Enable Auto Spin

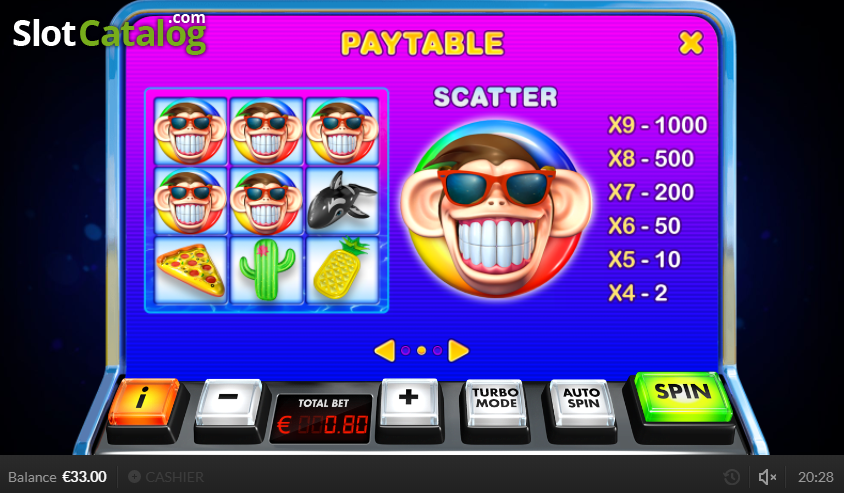tap(582, 402)
